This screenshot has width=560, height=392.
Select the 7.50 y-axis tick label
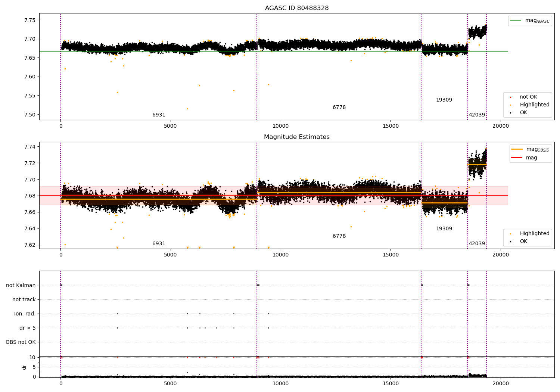pos(30,115)
